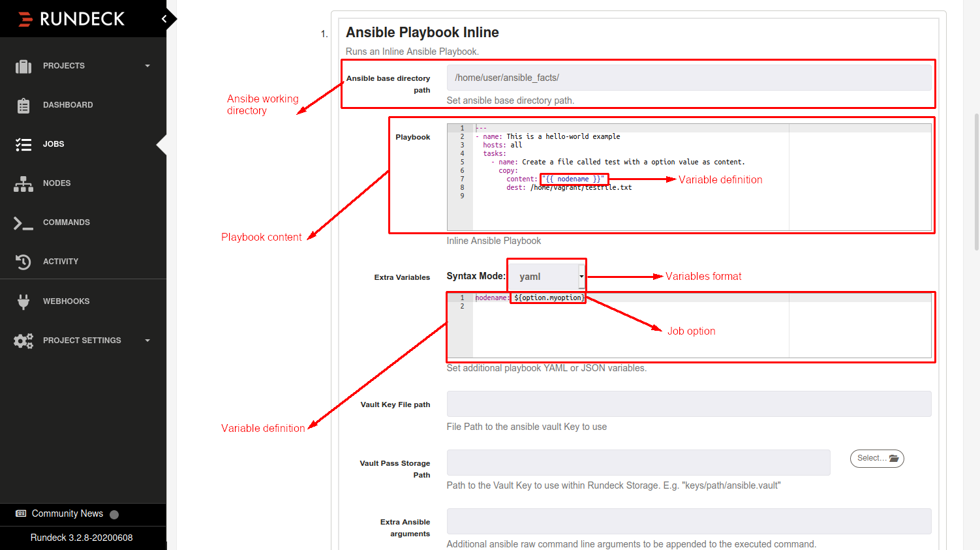Open Project Settings menu item
This screenshot has width=980, height=550.
[x=83, y=341]
